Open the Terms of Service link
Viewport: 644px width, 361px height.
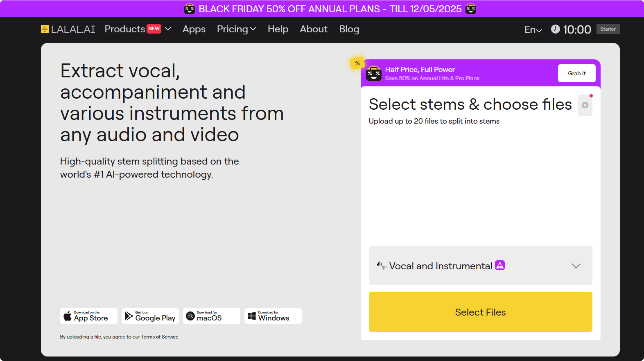160,337
